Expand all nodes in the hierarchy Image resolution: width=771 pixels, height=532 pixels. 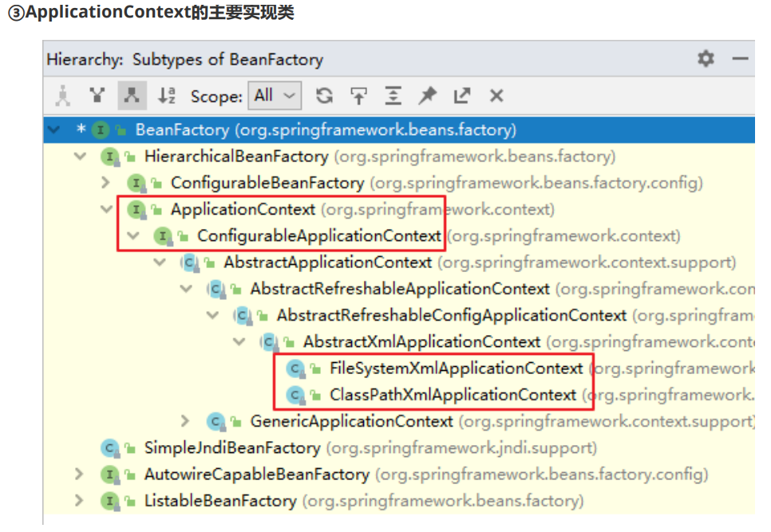click(393, 95)
